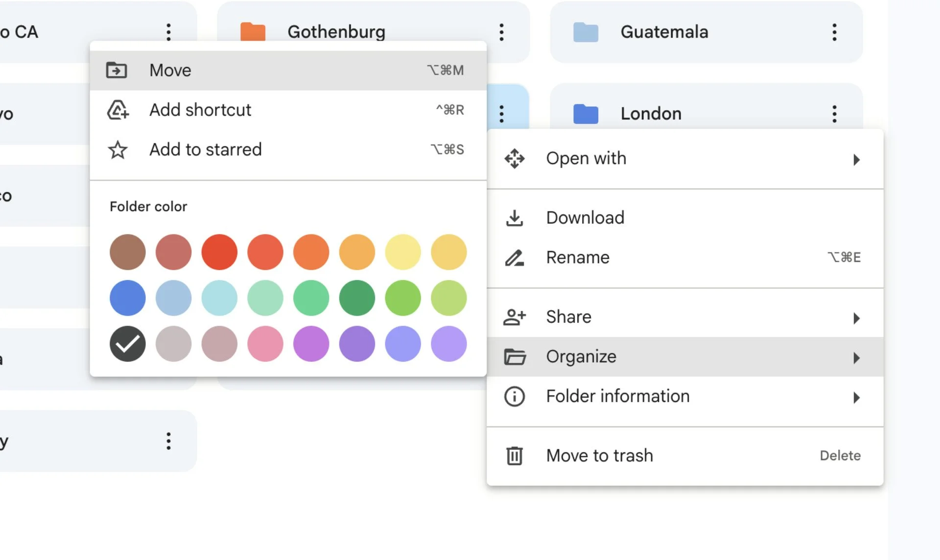
Task: Click the Download arrow icon
Action: [515, 218]
